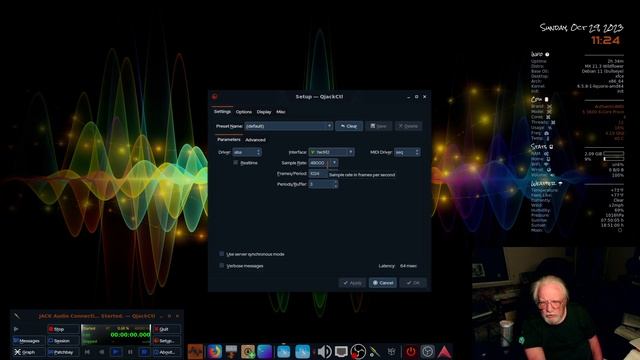Viewport: 640px width, 360px height.
Task: Open Patchbay from QjackCtl main window
Action: 63,352
